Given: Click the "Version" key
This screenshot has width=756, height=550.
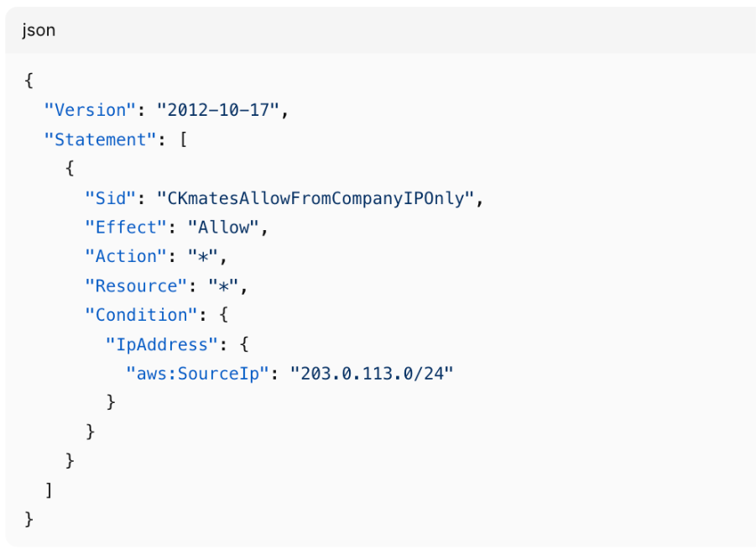Looking at the screenshot, I should (x=90, y=110).
